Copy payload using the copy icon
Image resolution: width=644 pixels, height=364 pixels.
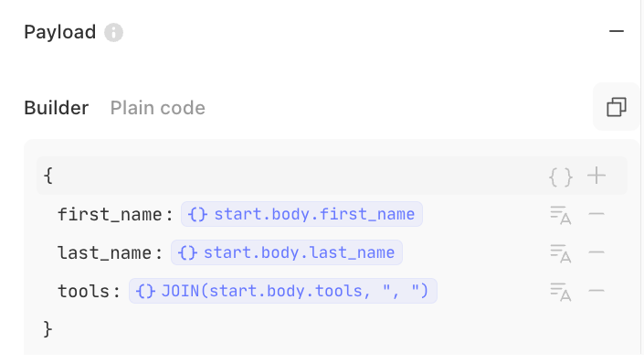tap(616, 107)
